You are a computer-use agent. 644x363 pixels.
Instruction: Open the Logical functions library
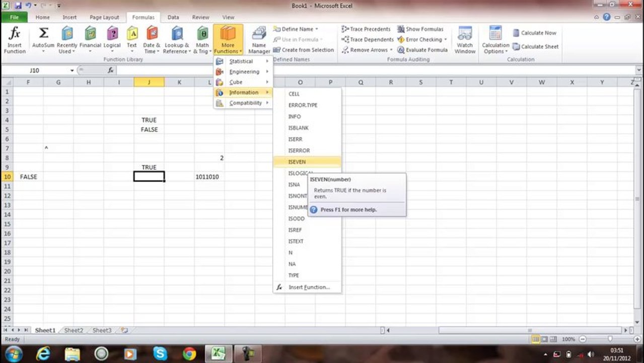tap(112, 40)
